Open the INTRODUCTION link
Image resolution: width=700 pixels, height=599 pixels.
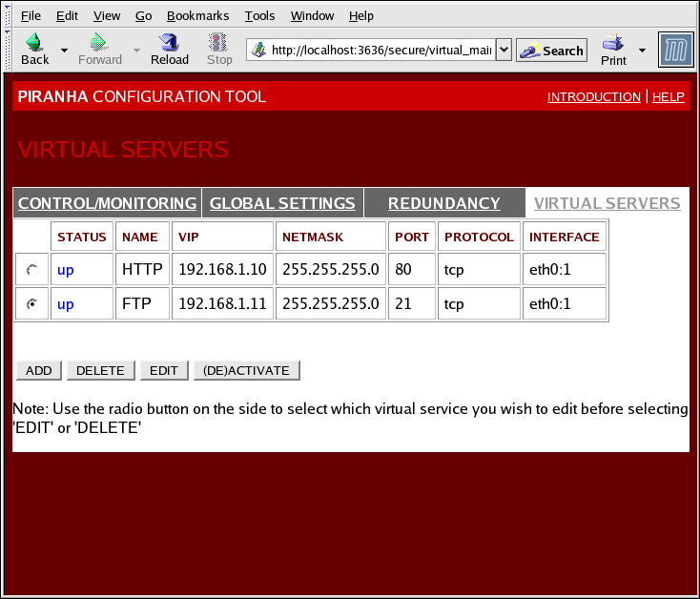point(593,97)
